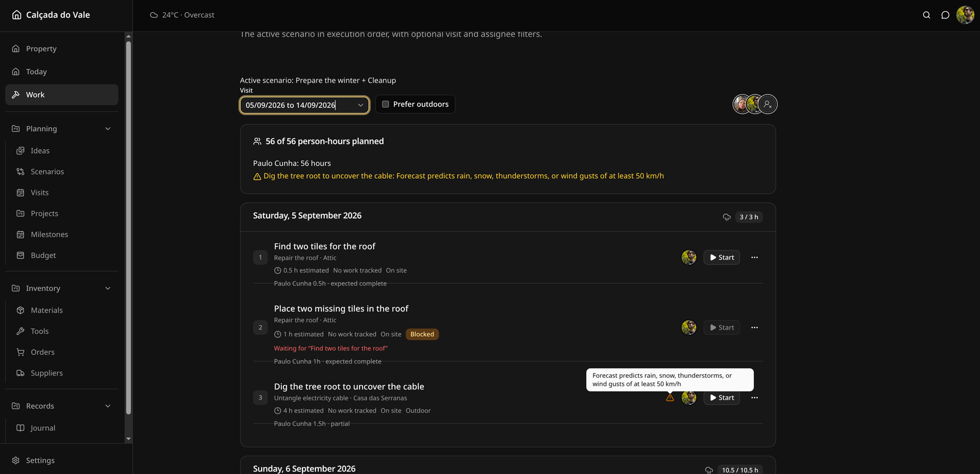The height and width of the screenshot is (474, 980).
Task: Click the 10.5 / 10.5 h hours badge
Action: pyautogui.click(x=740, y=470)
